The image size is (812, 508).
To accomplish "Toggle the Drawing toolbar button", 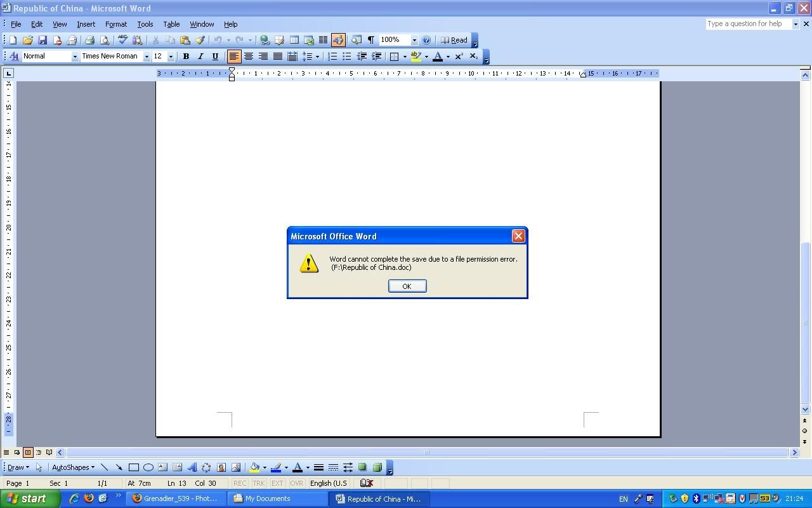I will click(338, 40).
